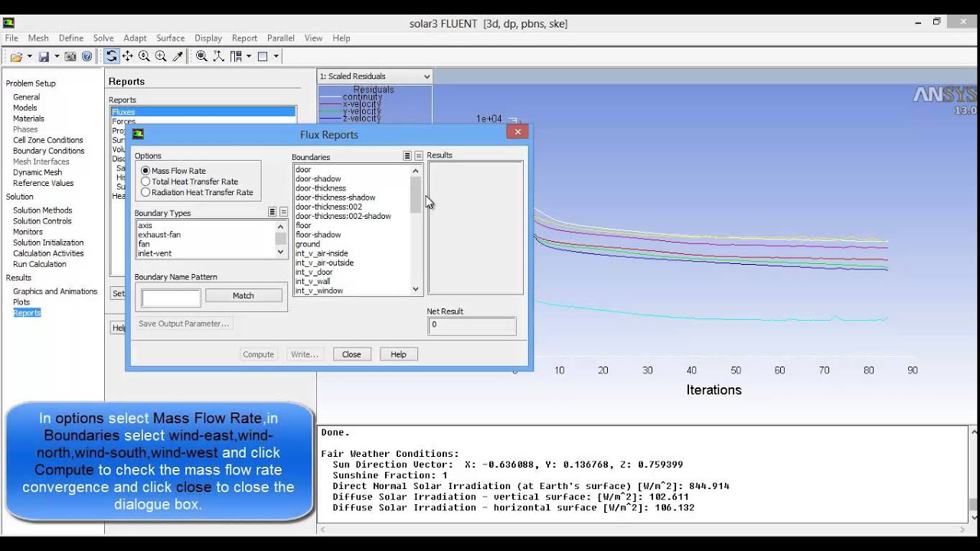Open the graphics window layout dropdown arrow
This screenshot has height=551, width=980.
(276, 57)
